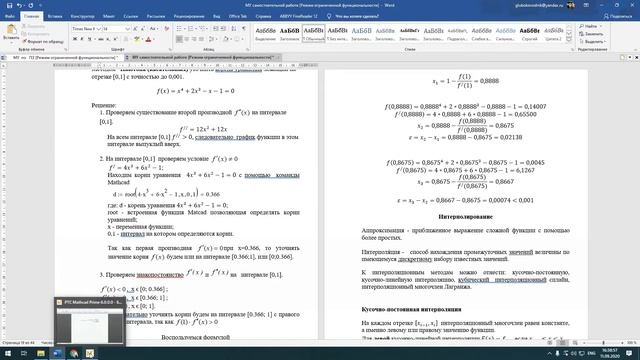Open Chrome from taskbar
640x360 pixels.
[73, 353]
